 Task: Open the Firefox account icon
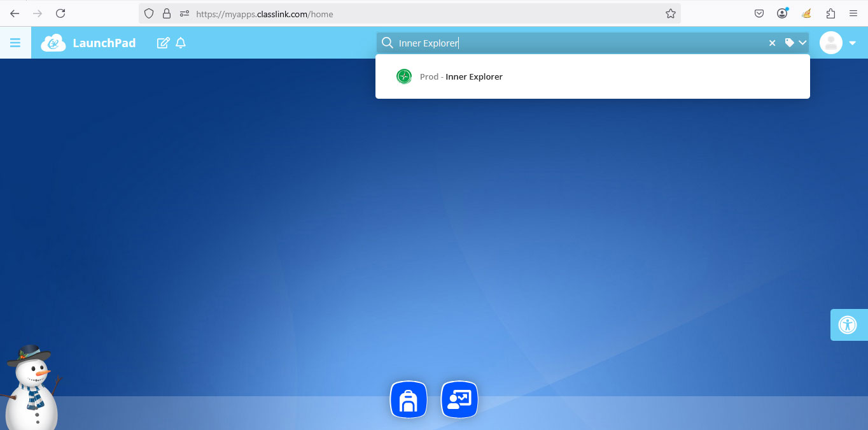coord(782,13)
